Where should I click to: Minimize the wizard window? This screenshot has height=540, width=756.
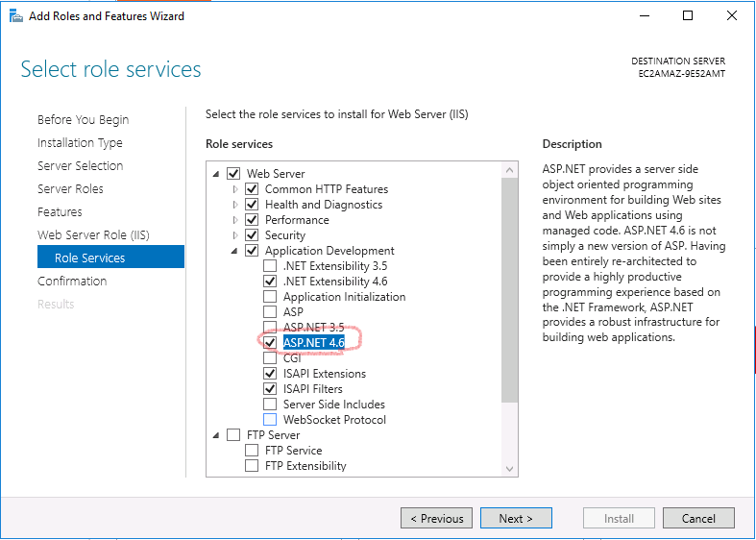pyautogui.click(x=644, y=15)
